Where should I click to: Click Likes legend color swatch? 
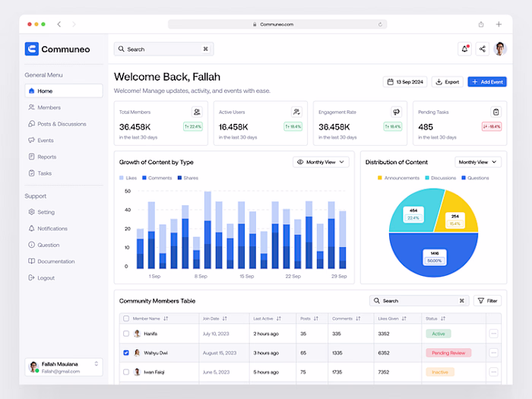click(x=122, y=178)
